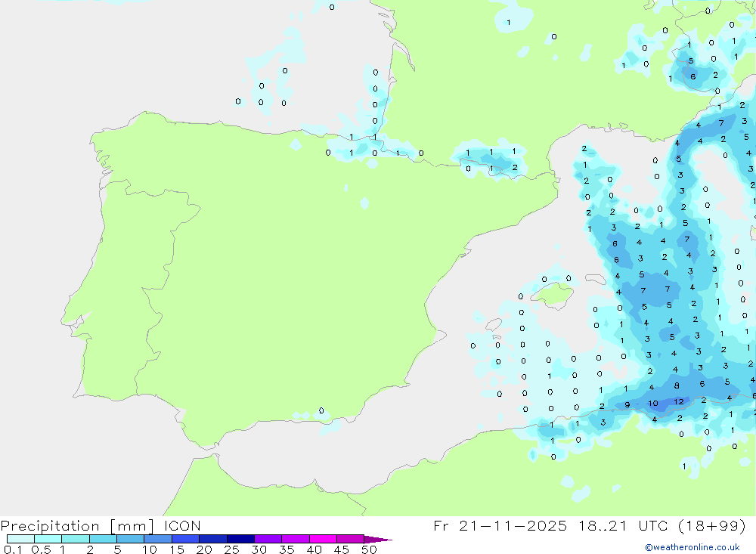Click the '45' legend scale label
Image resolution: width=756 pixels, height=554 pixels.
(342, 549)
